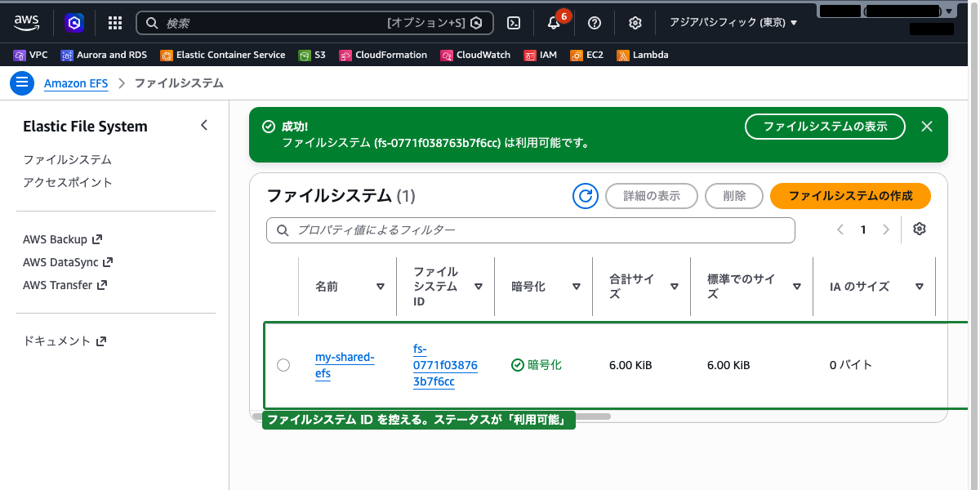
Task: Collapse the Elastic File System sidebar
Action: pyautogui.click(x=204, y=126)
